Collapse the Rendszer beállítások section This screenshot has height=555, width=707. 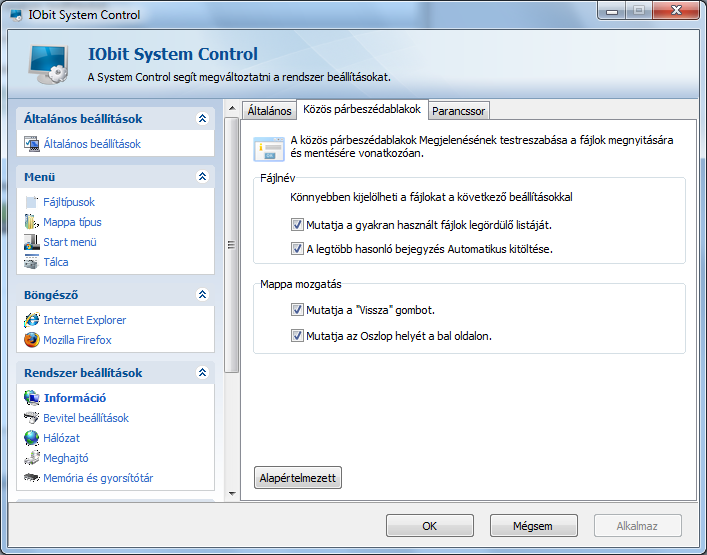[x=202, y=372]
